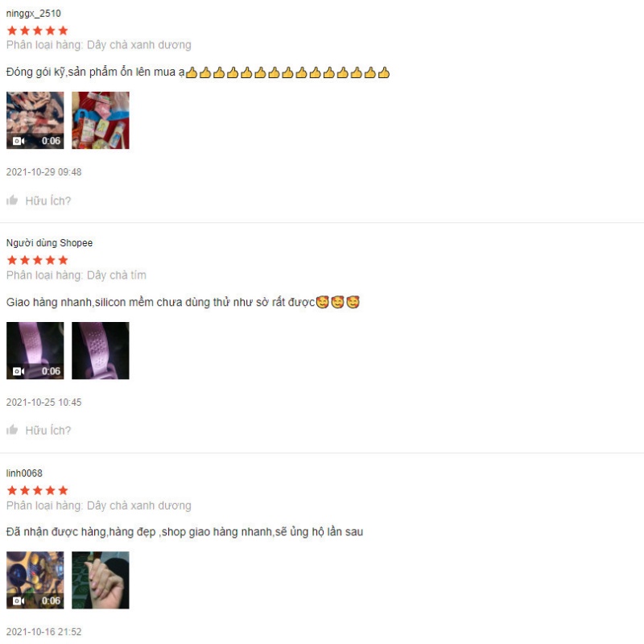Open the purple strap review photo

(x=100, y=351)
